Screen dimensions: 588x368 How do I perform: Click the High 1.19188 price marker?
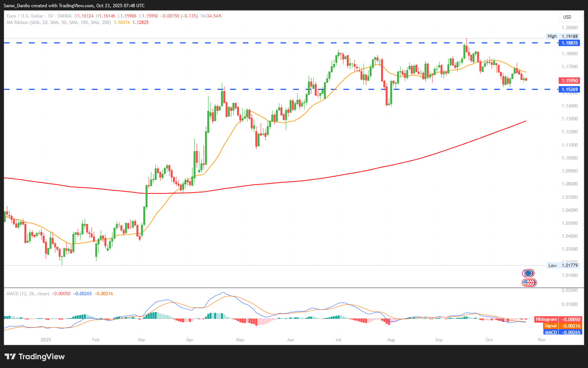[x=562, y=36]
